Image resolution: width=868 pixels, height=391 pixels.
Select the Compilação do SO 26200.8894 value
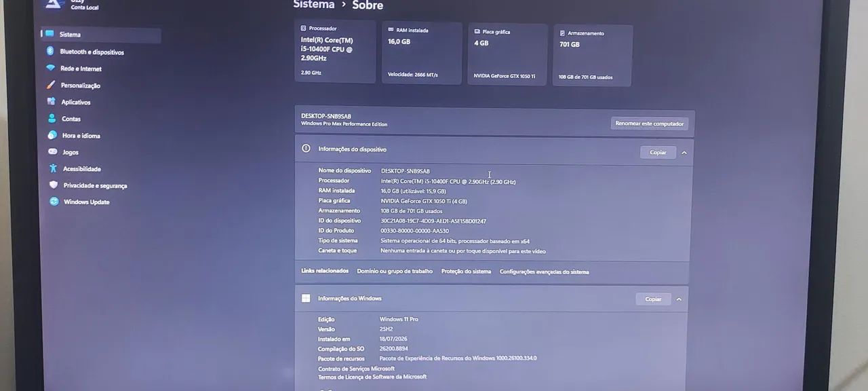click(394, 349)
